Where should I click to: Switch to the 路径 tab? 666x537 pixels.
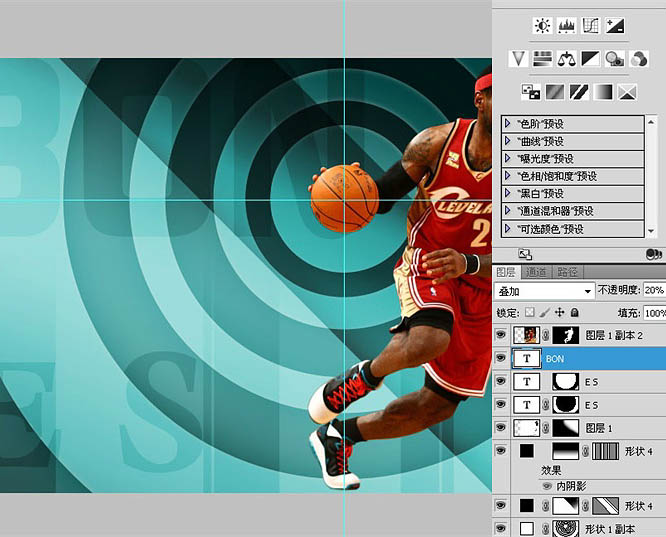coord(567,272)
